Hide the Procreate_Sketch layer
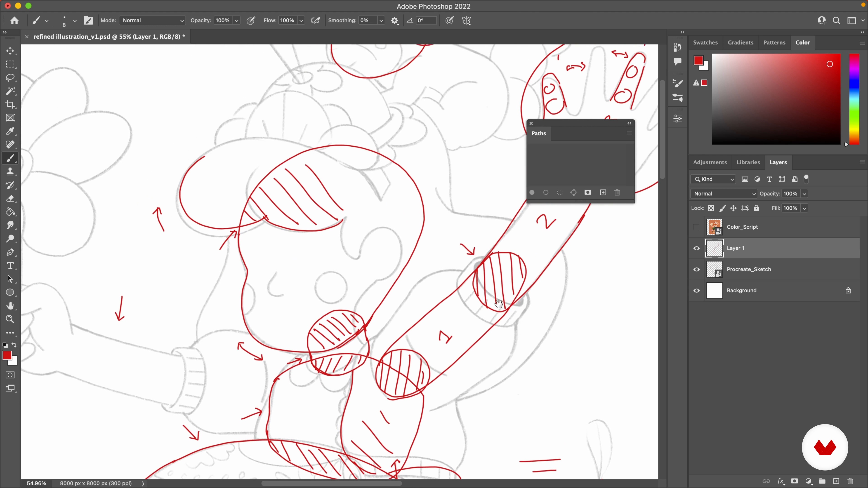Screen dimensions: 868x488 (x=696, y=270)
